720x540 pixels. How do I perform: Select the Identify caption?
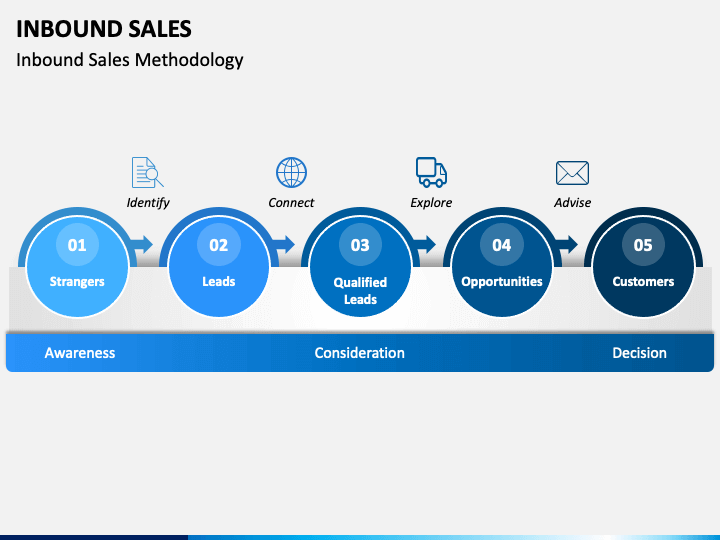click(x=148, y=202)
